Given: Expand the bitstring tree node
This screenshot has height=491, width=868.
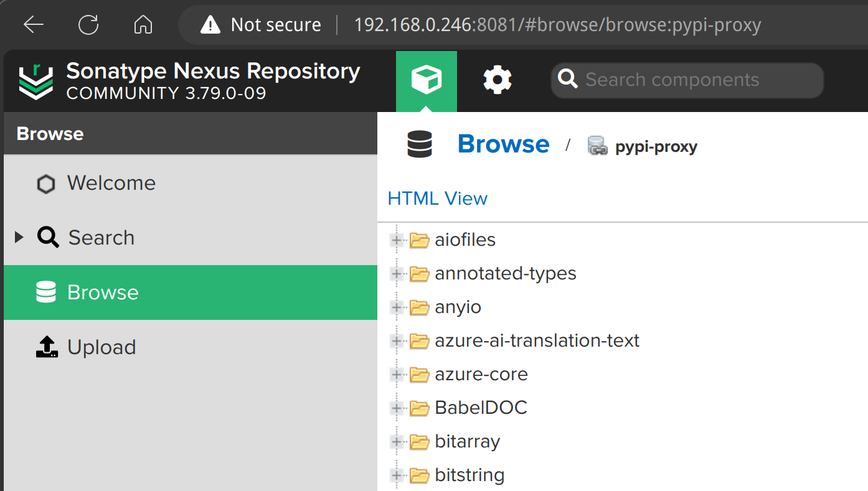Looking at the screenshot, I should (396, 475).
